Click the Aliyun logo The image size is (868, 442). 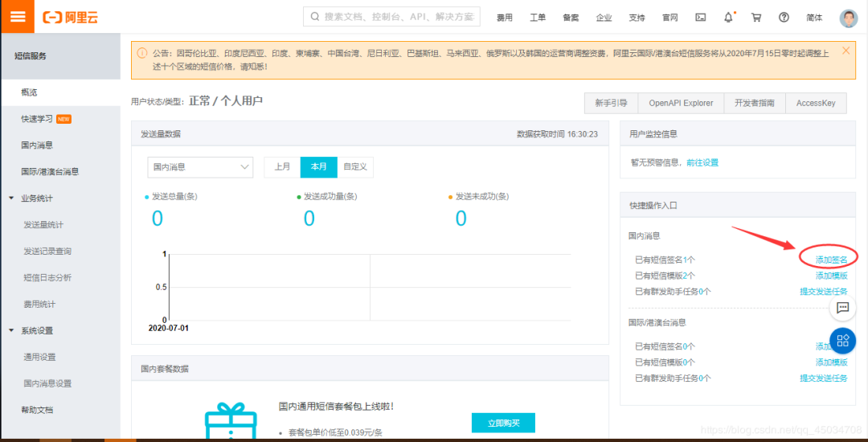click(x=70, y=17)
